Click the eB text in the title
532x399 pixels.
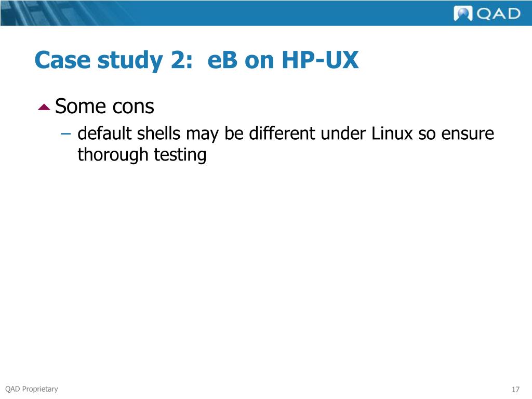[x=222, y=60]
